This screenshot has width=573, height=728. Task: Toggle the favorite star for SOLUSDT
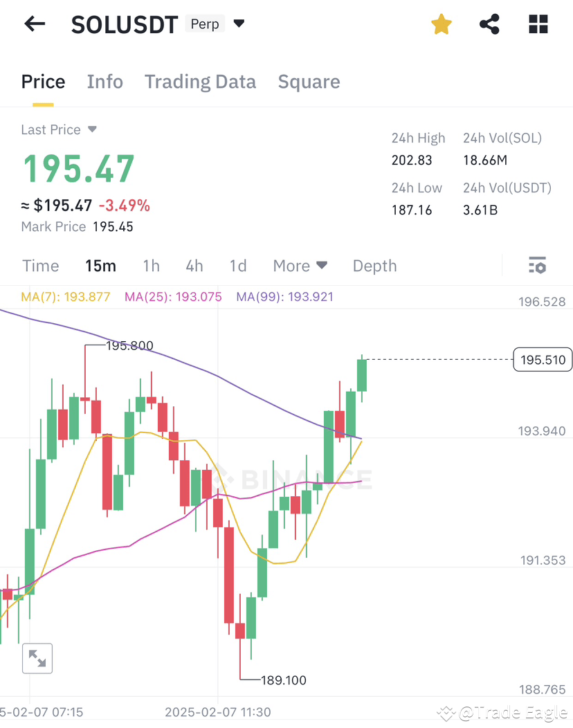click(x=441, y=24)
